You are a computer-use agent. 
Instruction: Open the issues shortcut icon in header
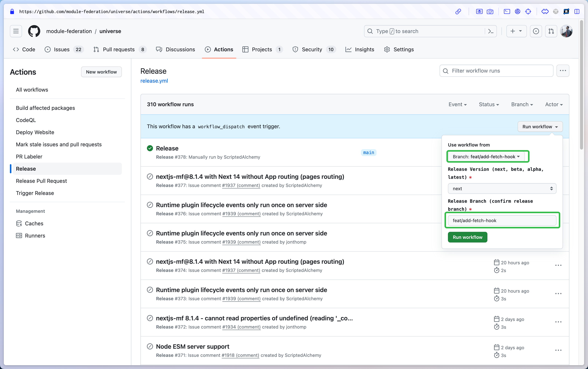coord(536,31)
